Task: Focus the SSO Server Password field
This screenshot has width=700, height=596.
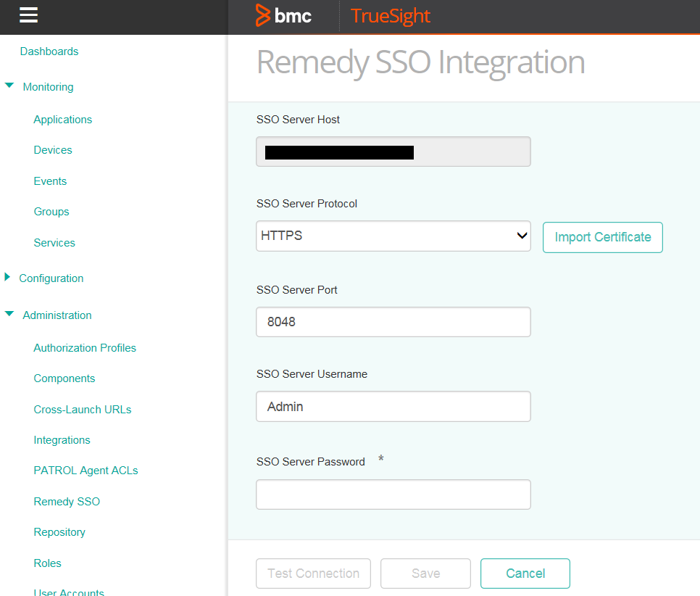Action: [393, 494]
